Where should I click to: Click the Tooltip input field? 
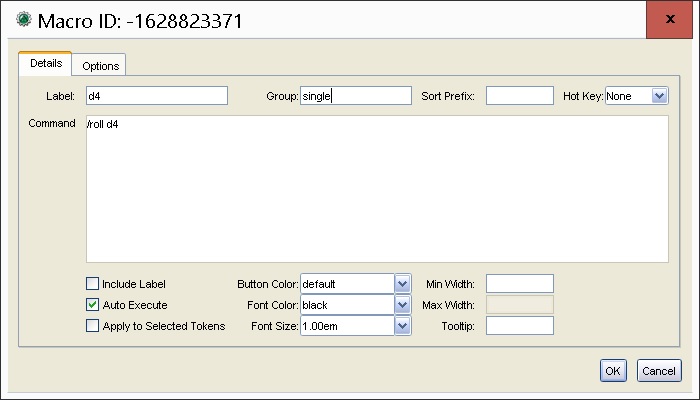519,326
